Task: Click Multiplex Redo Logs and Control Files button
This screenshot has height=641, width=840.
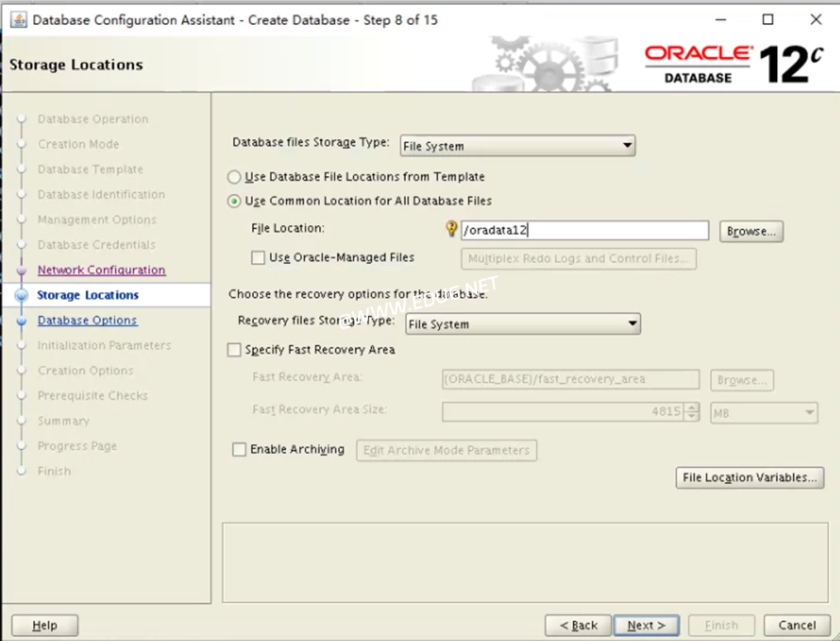Action: coord(579,259)
